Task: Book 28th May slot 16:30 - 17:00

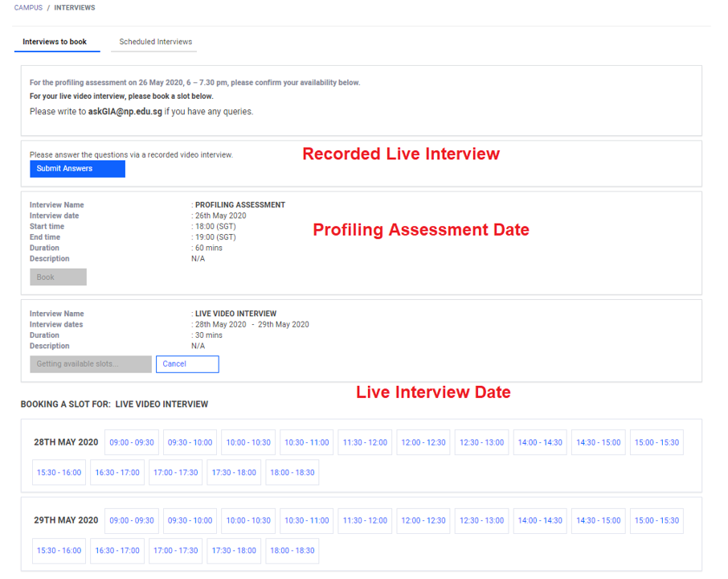Action: [x=117, y=472]
